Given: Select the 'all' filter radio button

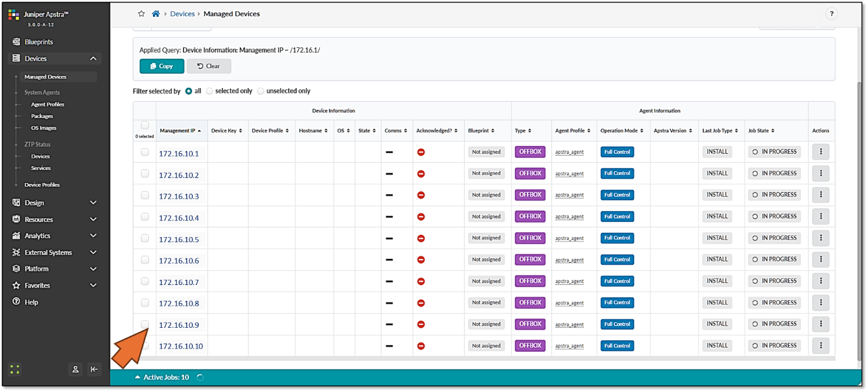Looking at the screenshot, I should (189, 91).
